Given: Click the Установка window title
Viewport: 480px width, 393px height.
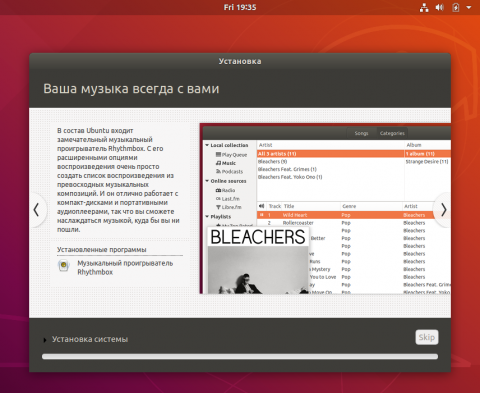Looking at the screenshot, I should point(240,61).
